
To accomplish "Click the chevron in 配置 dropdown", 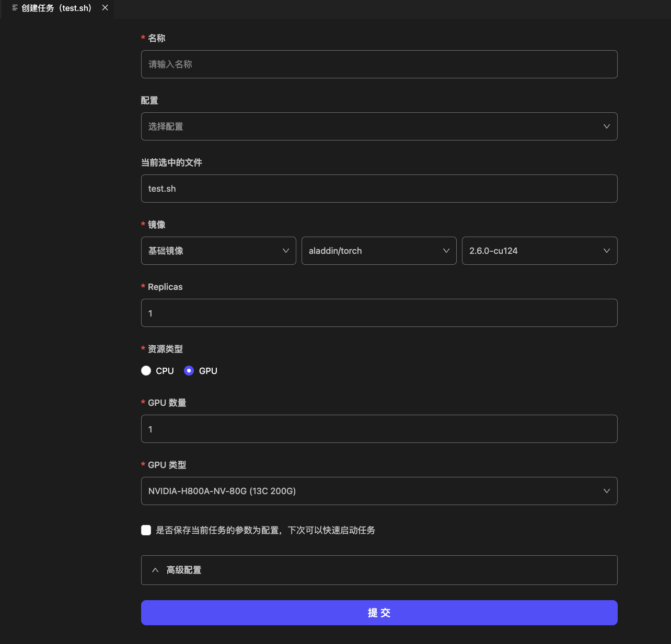I will pos(607,126).
